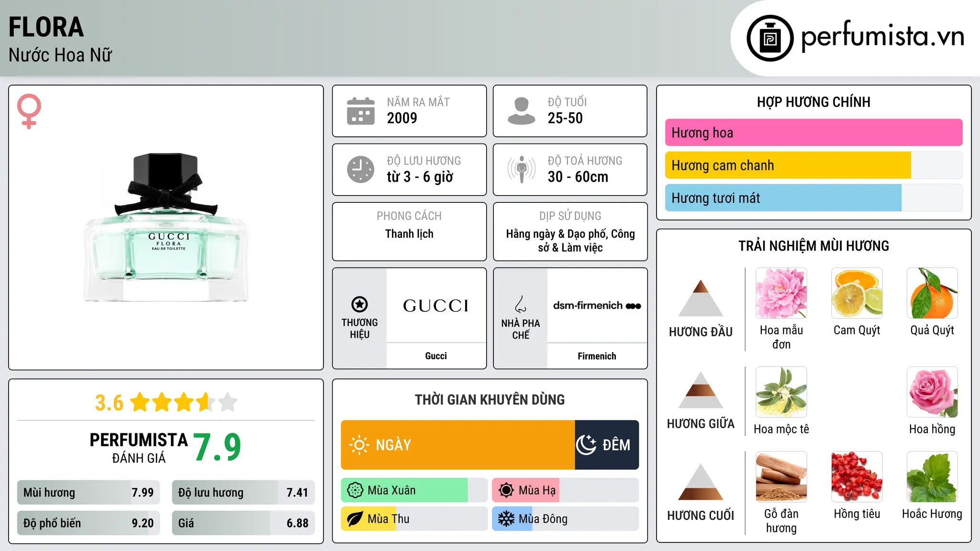Click the base-note pyramid icon above Hương cuối

[x=701, y=482]
